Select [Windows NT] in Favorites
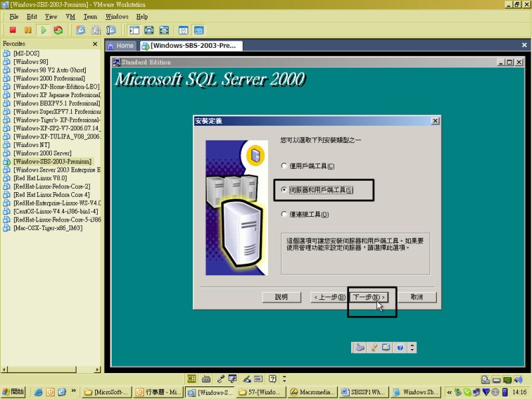The width and height of the screenshot is (532, 399). [31, 145]
